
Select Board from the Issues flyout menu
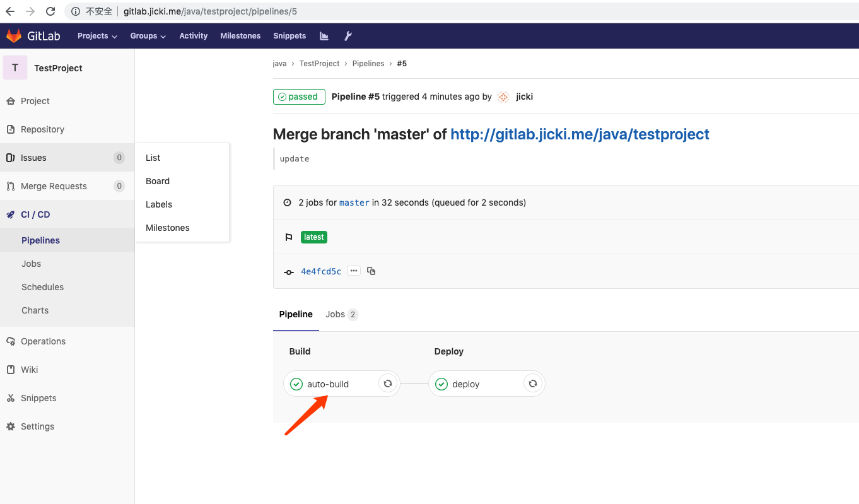coord(157,181)
